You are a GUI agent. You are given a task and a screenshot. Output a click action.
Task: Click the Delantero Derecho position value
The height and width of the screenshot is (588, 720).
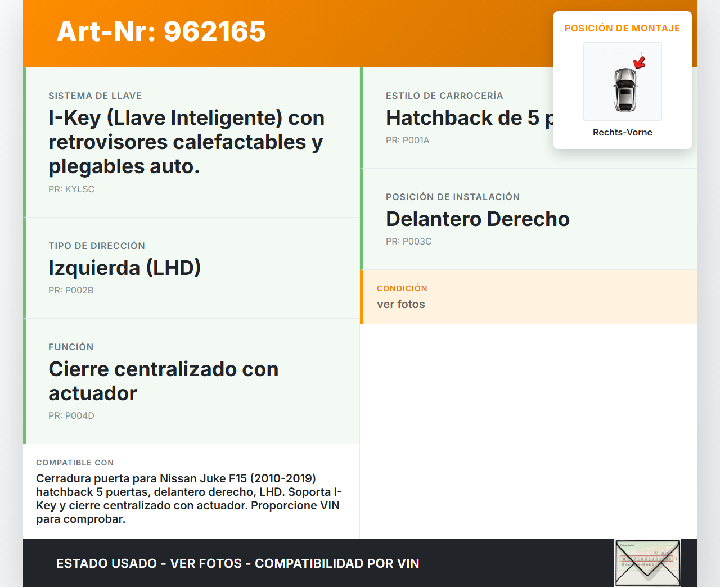click(478, 219)
